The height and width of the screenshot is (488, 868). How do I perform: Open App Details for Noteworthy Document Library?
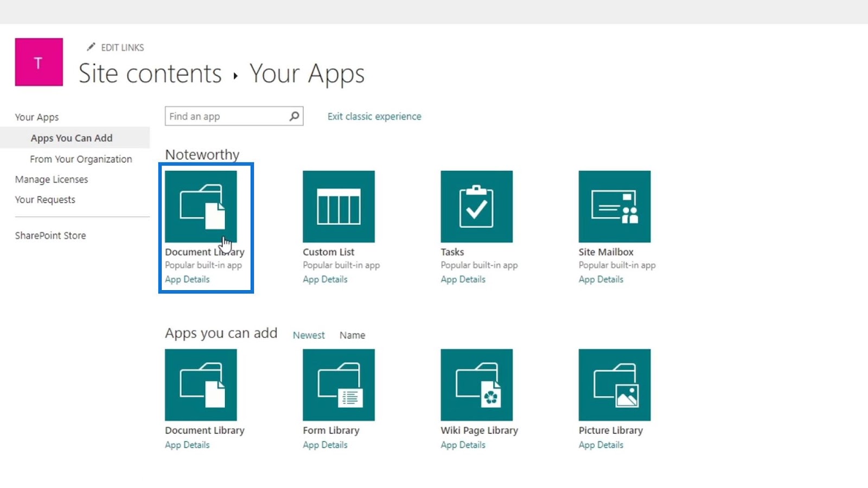pos(187,279)
